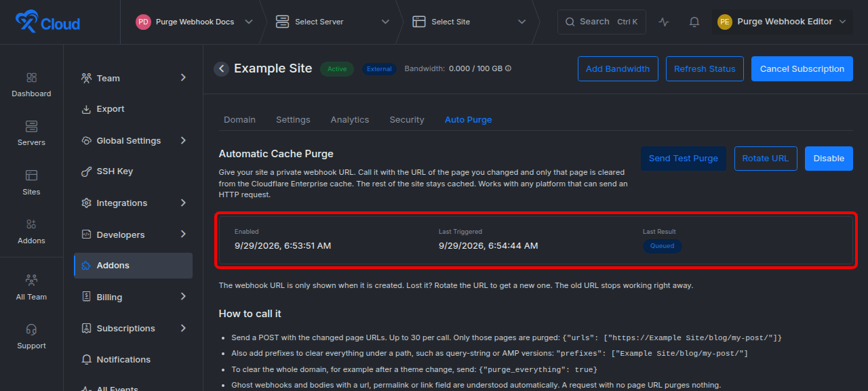Click the site layout icon in Select Site
The height and width of the screenshot is (391, 868).
tap(419, 22)
